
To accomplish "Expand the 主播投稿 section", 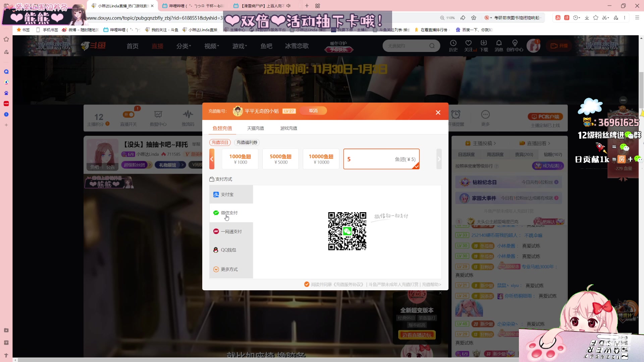I will pyautogui.click(x=480, y=143).
